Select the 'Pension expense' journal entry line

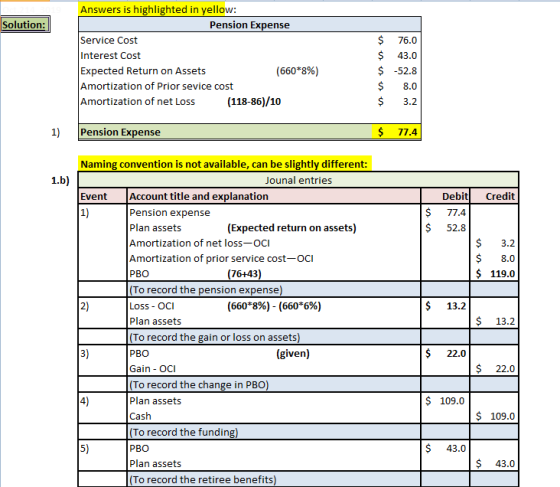tap(170, 213)
